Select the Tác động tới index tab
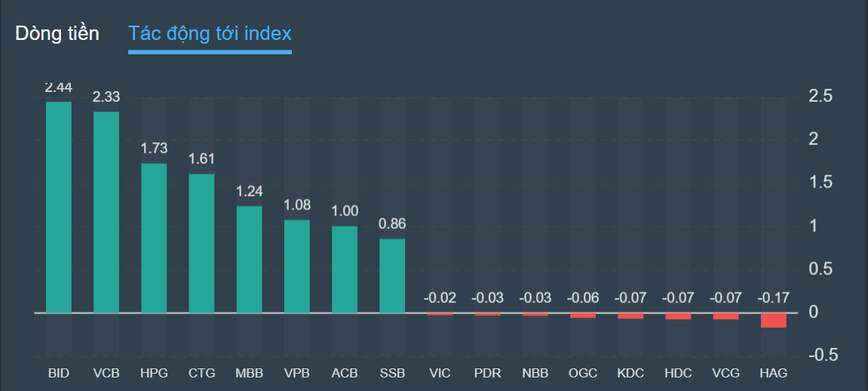Image resolution: width=868 pixels, height=391 pixels. [210, 34]
